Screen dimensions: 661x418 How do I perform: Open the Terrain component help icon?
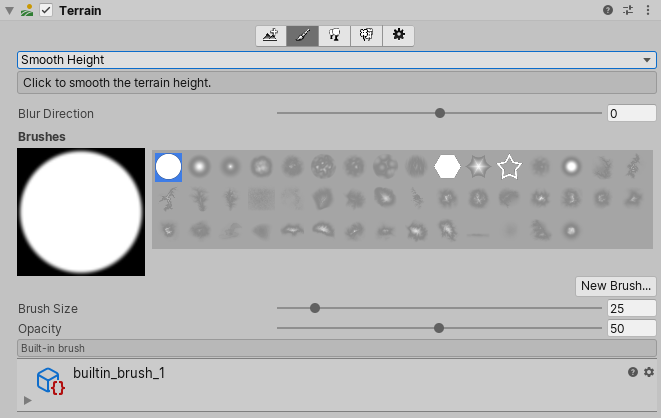608,10
